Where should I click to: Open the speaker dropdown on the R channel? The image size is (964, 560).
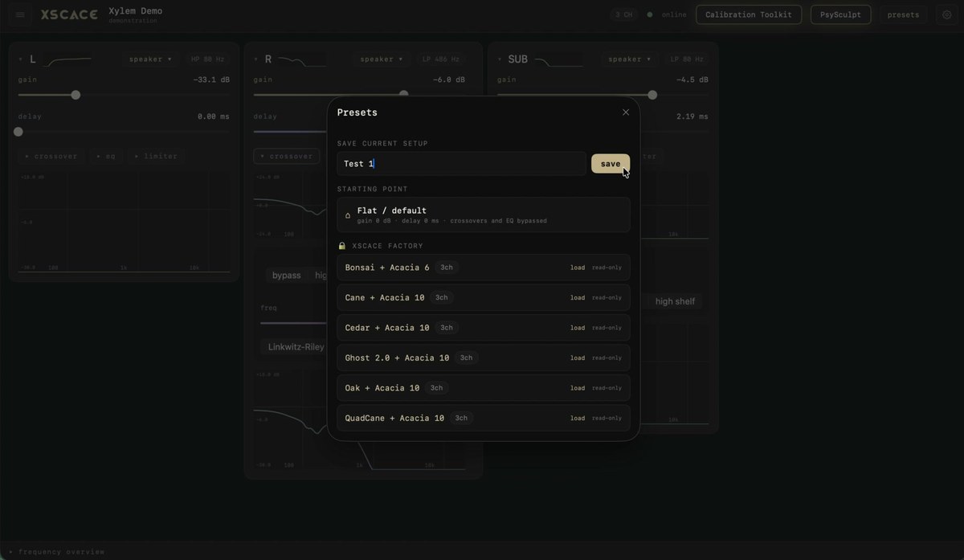tap(381, 59)
